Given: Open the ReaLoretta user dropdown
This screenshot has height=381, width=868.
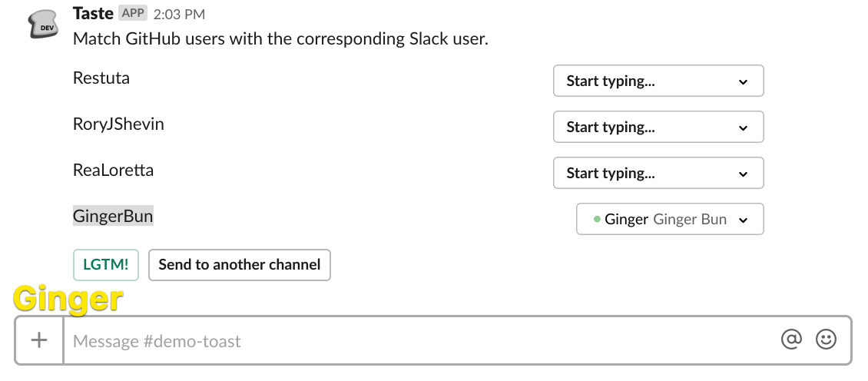Looking at the screenshot, I should tap(658, 173).
